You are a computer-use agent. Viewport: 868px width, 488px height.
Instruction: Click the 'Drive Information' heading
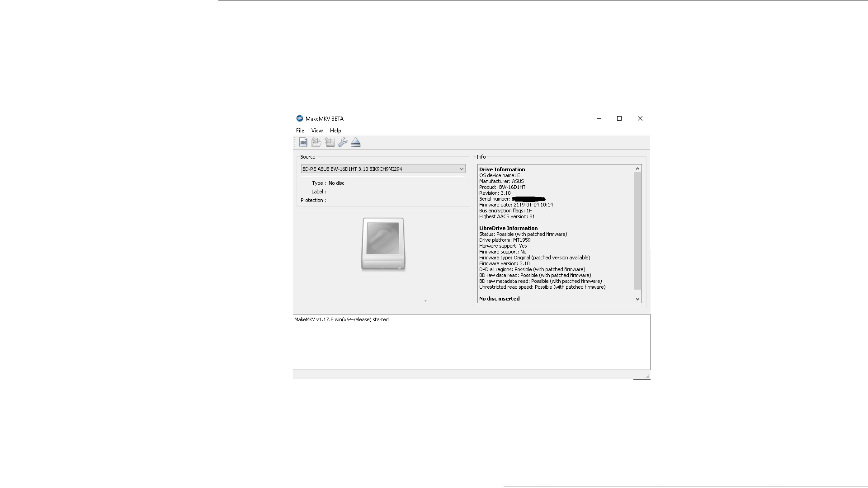click(502, 169)
